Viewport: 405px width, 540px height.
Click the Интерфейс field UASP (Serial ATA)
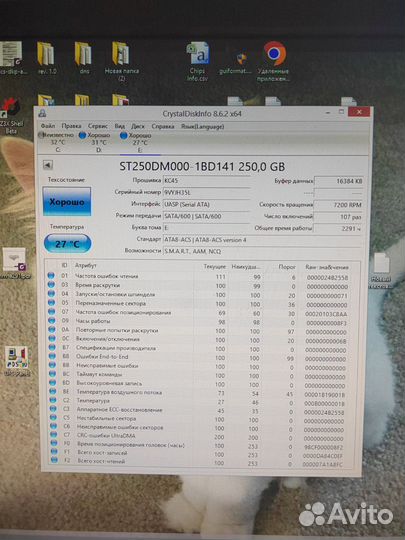[x=206, y=204]
